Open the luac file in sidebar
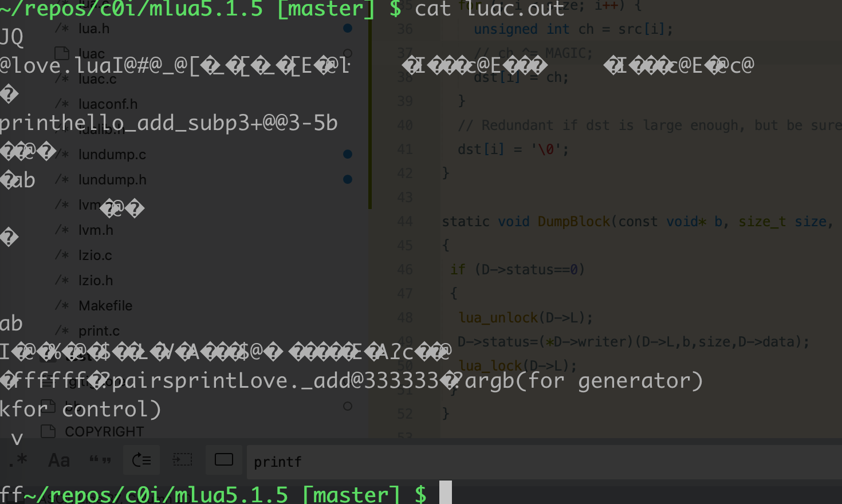This screenshot has height=504, width=842. coord(92,54)
